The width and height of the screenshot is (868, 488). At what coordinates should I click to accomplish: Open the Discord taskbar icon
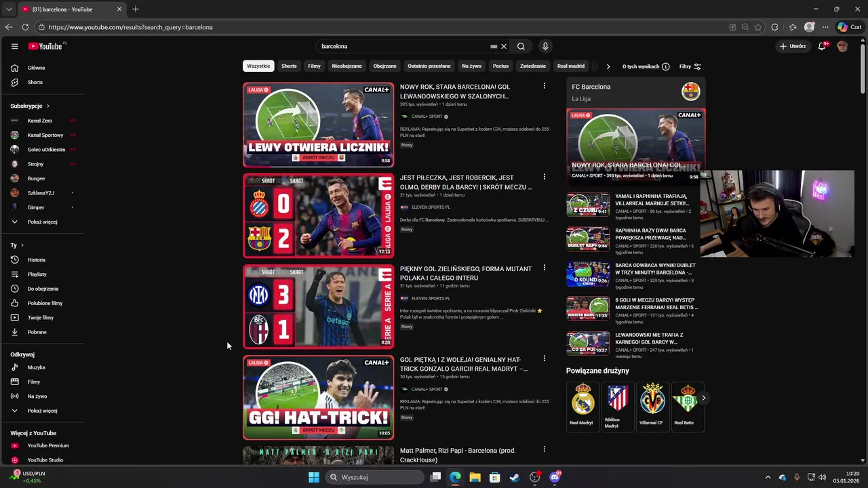(555, 477)
